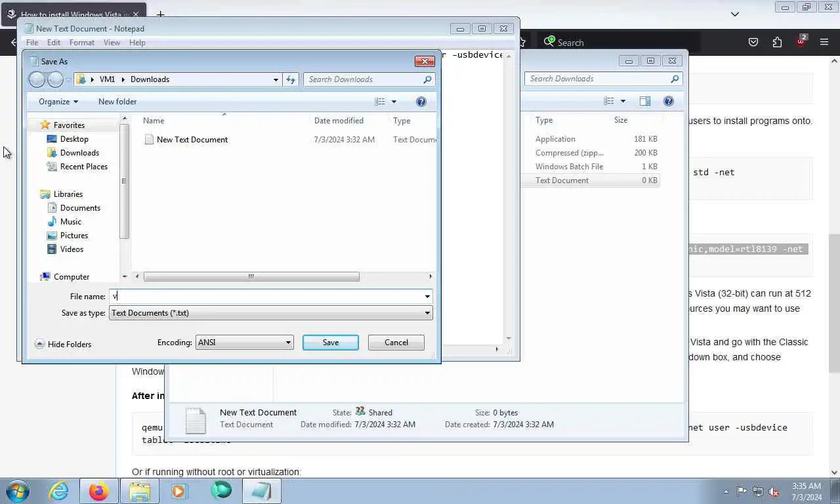Click Hide Folders toggle in Save As
The height and width of the screenshot is (504, 840).
click(63, 344)
